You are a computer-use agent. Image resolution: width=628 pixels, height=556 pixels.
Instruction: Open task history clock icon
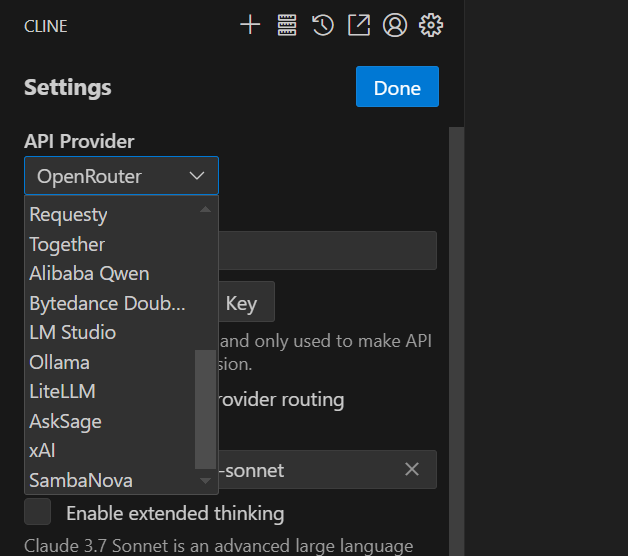pos(323,25)
